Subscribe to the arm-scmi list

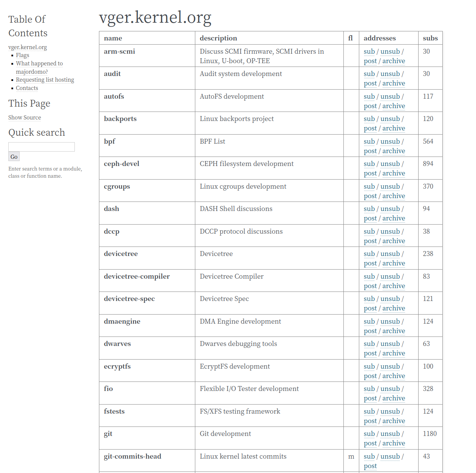pos(369,51)
